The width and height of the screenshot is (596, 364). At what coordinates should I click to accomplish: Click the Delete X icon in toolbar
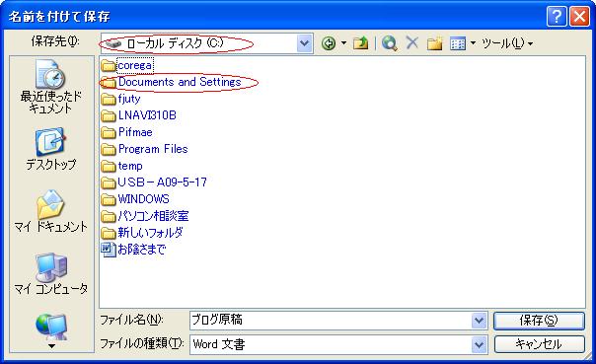click(412, 43)
